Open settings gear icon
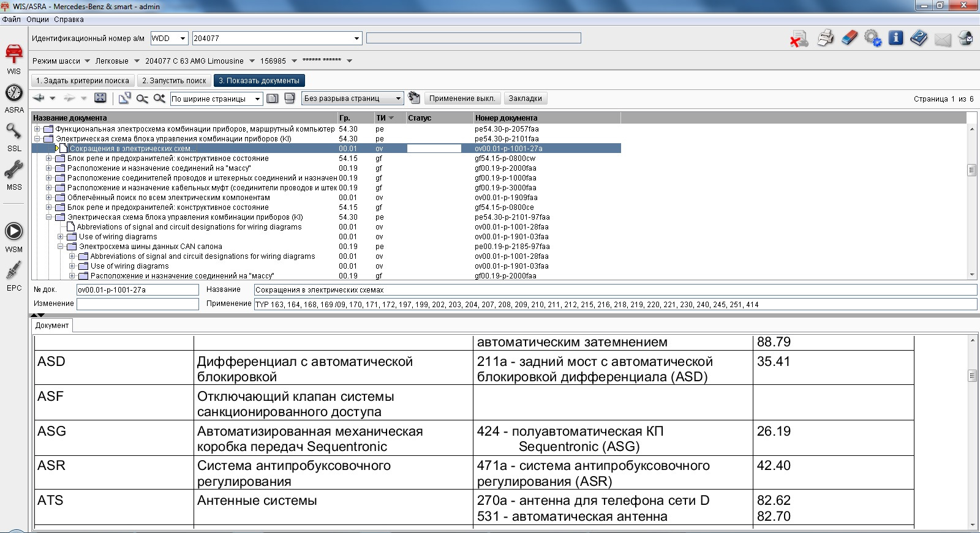 pos(873,38)
